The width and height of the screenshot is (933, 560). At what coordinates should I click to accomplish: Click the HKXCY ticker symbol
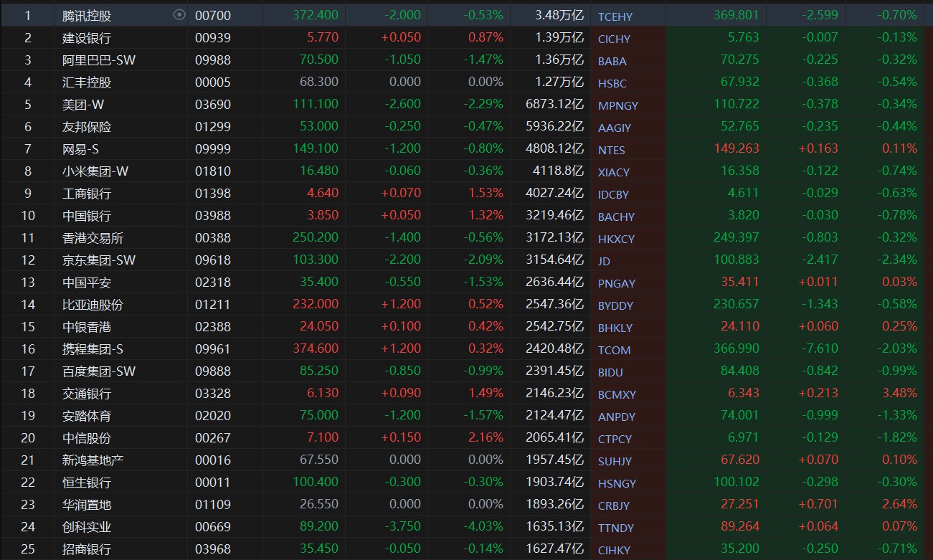coord(616,239)
